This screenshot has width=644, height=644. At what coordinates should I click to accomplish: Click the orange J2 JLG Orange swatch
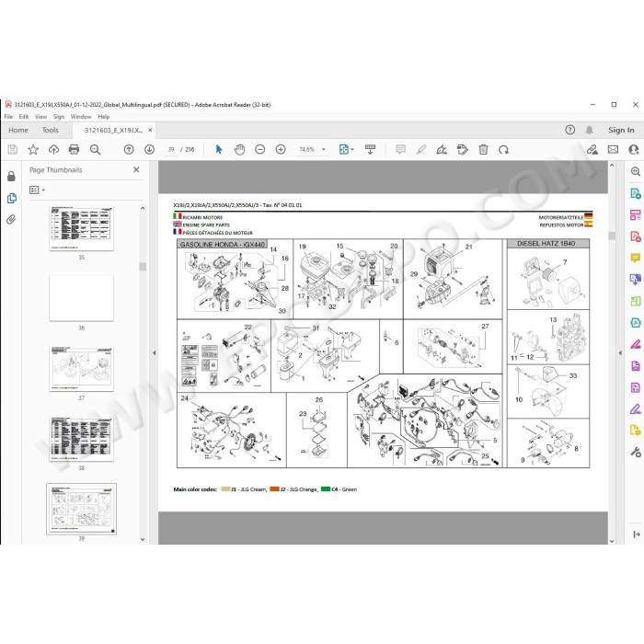point(274,489)
